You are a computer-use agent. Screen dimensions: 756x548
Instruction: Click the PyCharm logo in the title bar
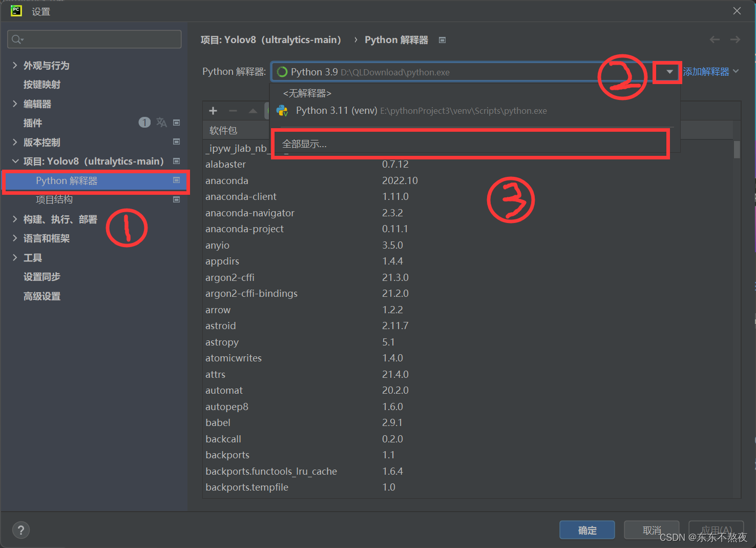coord(16,11)
